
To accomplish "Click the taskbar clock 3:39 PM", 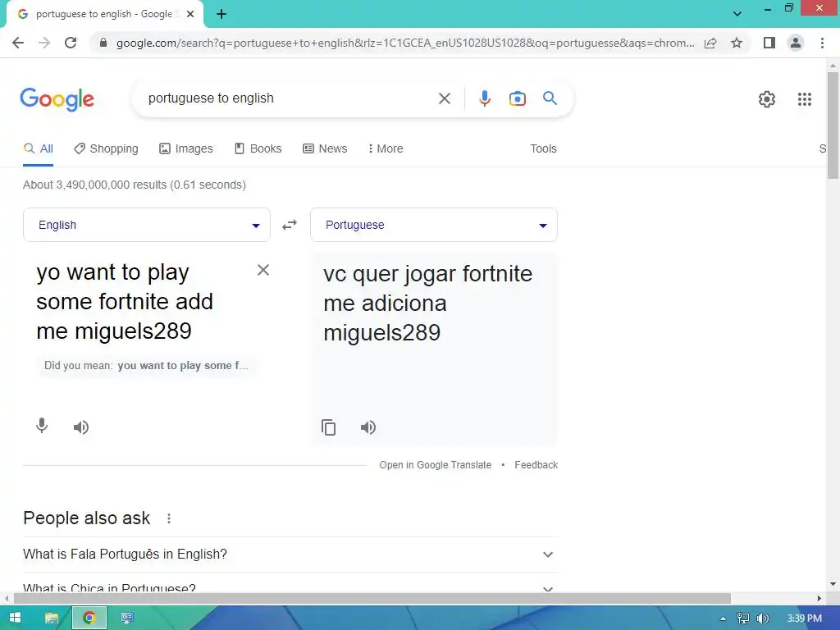I will [804, 619].
